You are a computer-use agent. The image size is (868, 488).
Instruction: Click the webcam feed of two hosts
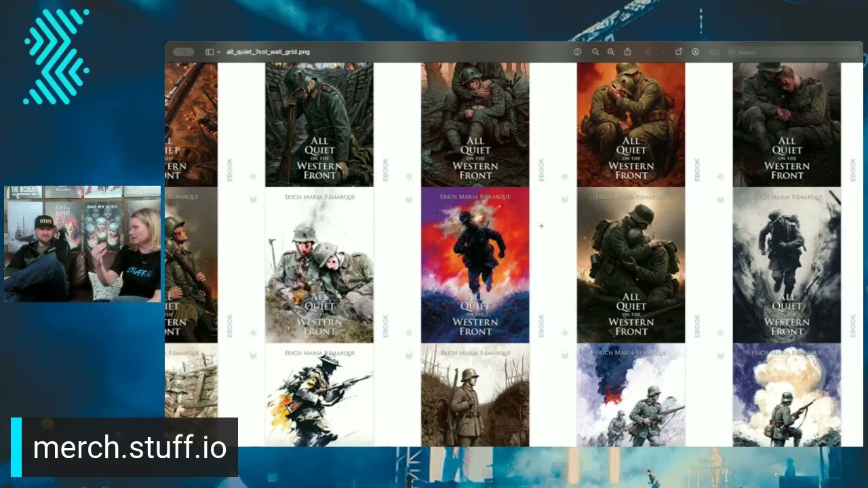(x=83, y=244)
